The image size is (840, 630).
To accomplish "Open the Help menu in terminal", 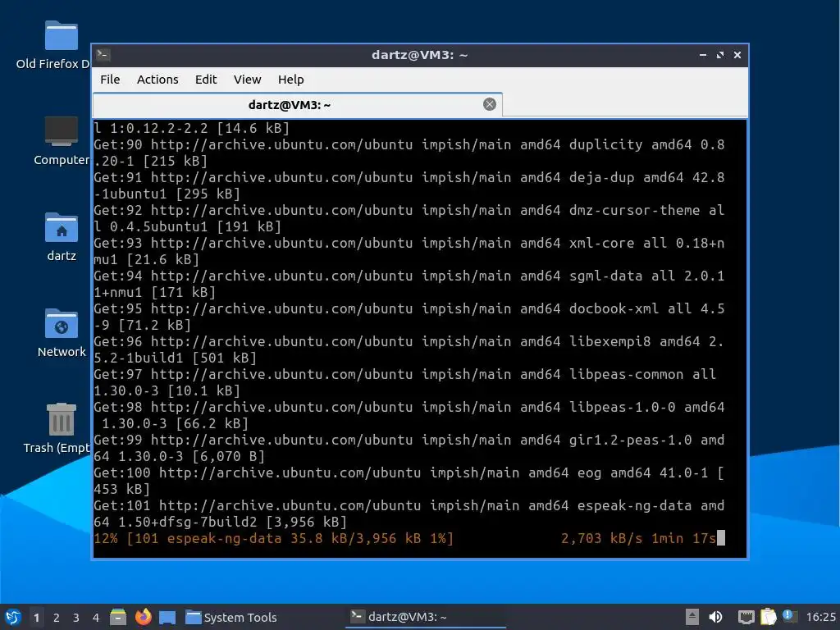I will coord(291,80).
